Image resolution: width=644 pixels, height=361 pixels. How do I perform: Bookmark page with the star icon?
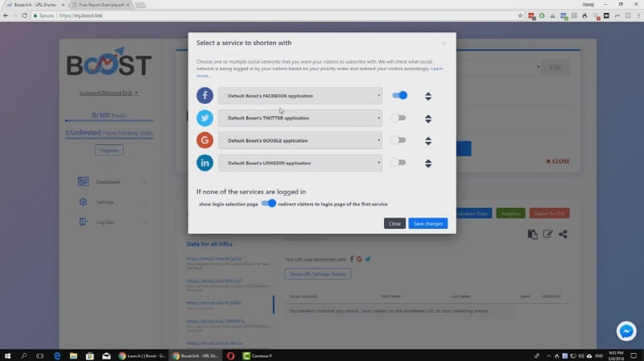click(x=520, y=15)
